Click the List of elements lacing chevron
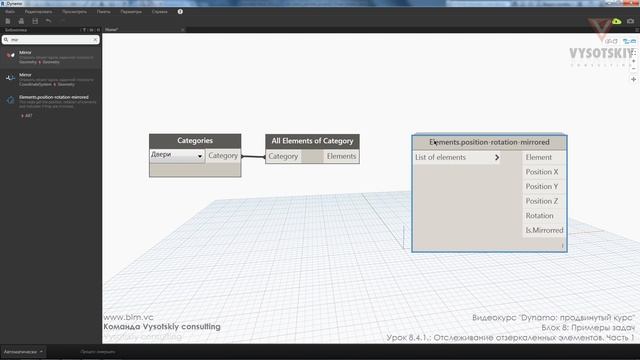Screen dimensions: 640x360 click(x=497, y=158)
